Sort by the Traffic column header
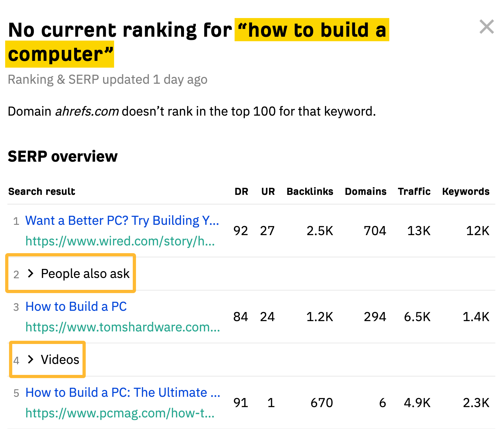Viewport: 504px width, 429px height. [414, 191]
